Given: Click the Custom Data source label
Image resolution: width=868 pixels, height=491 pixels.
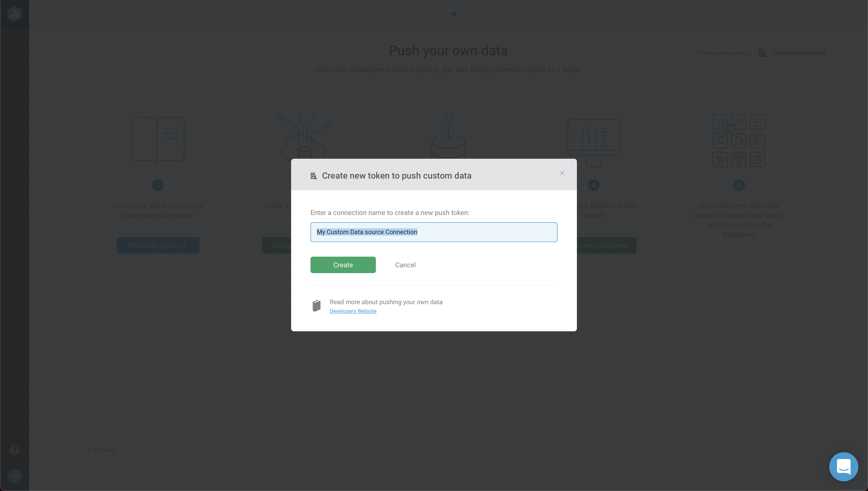Looking at the screenshot, I should pos(799,53).
